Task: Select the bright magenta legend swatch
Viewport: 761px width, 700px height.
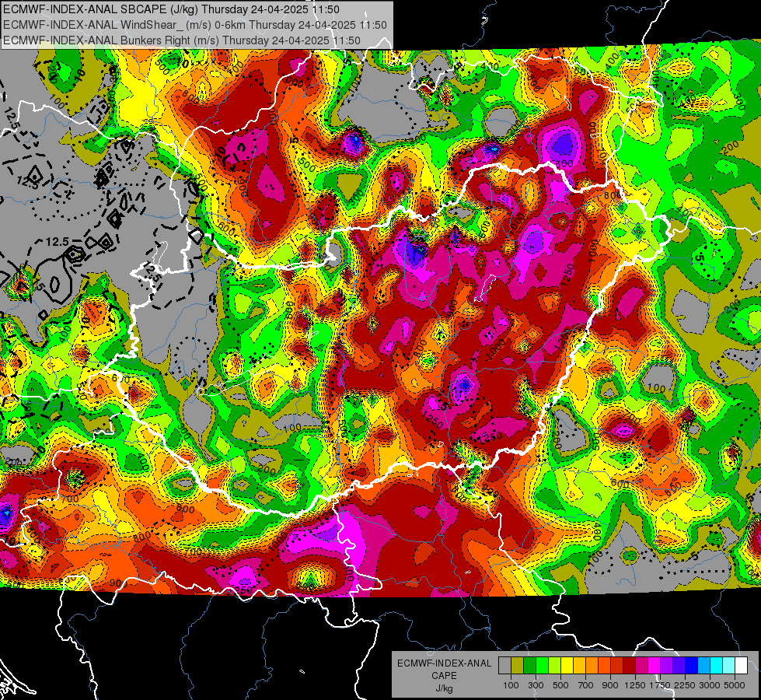Action: point(654,666)
